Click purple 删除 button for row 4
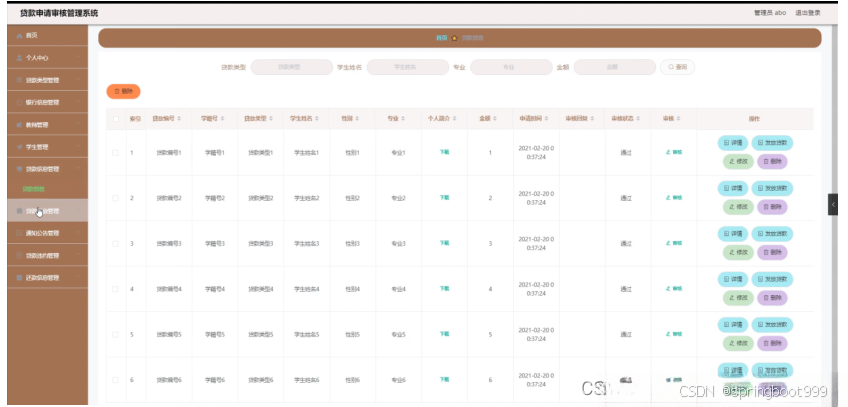848x407 pixels. click(x=772, y=298)
